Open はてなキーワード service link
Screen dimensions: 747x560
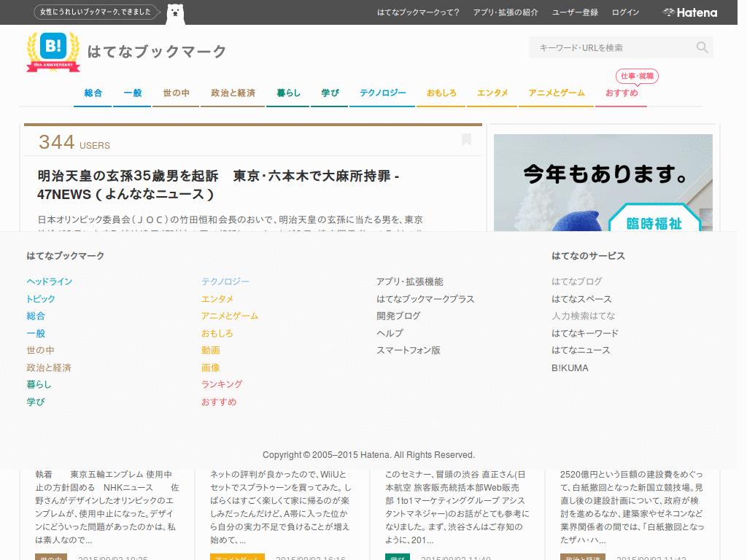click(x=585, y=332)
